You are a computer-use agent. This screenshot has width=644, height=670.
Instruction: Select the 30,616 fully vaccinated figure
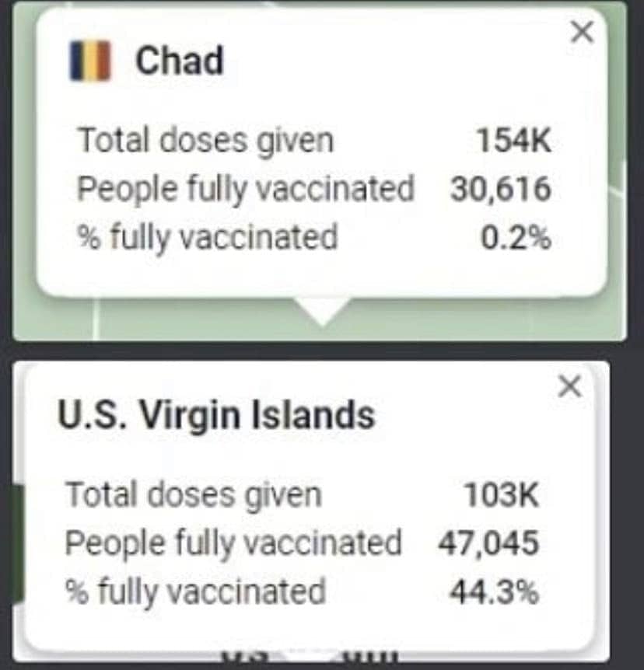(x=500, y=190)
